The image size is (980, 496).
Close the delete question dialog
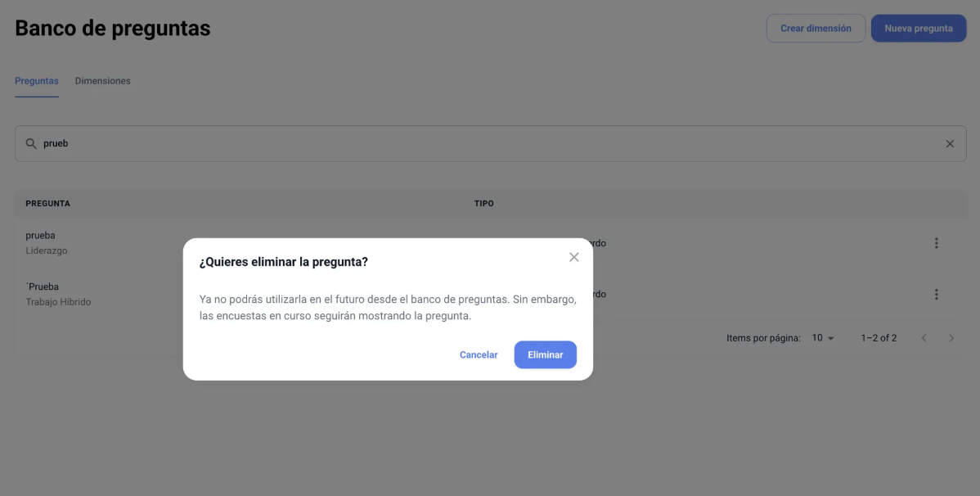573,257
